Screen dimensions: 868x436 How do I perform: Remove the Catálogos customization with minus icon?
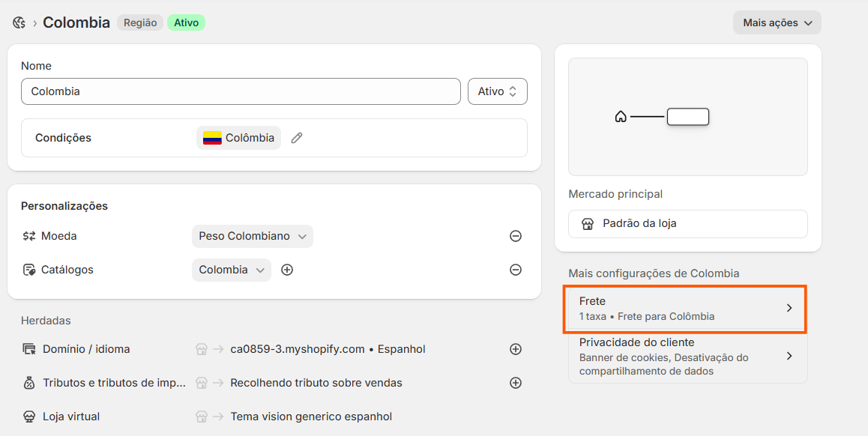516,270
